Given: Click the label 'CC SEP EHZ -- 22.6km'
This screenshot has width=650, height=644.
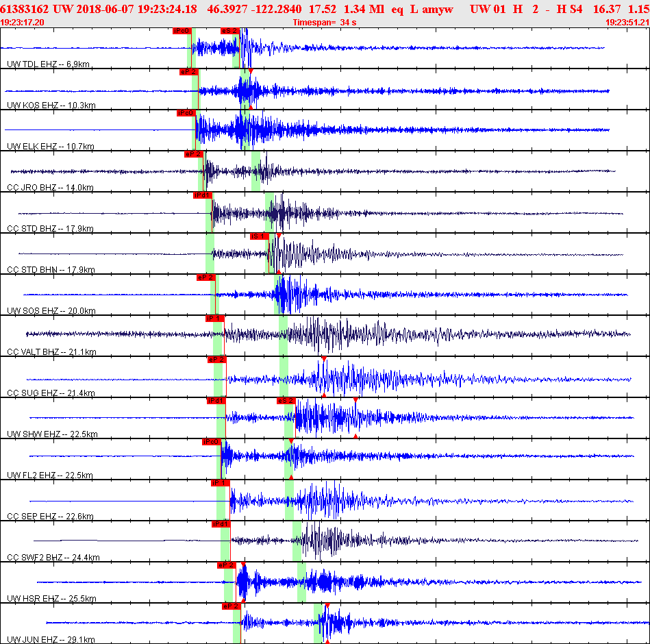Looking at the screenshot, I should [x=50, y=517].
